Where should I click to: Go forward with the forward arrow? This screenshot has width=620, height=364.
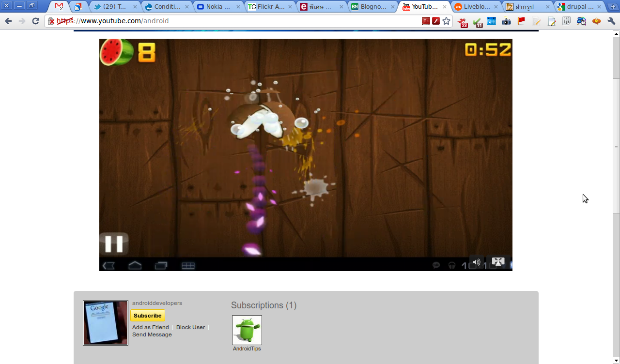[x=22, y=21]
